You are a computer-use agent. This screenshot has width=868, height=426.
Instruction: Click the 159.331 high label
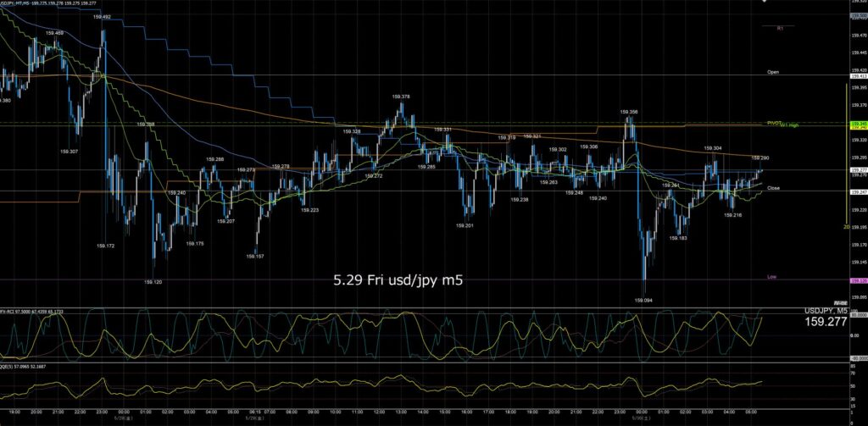(442, 130)
